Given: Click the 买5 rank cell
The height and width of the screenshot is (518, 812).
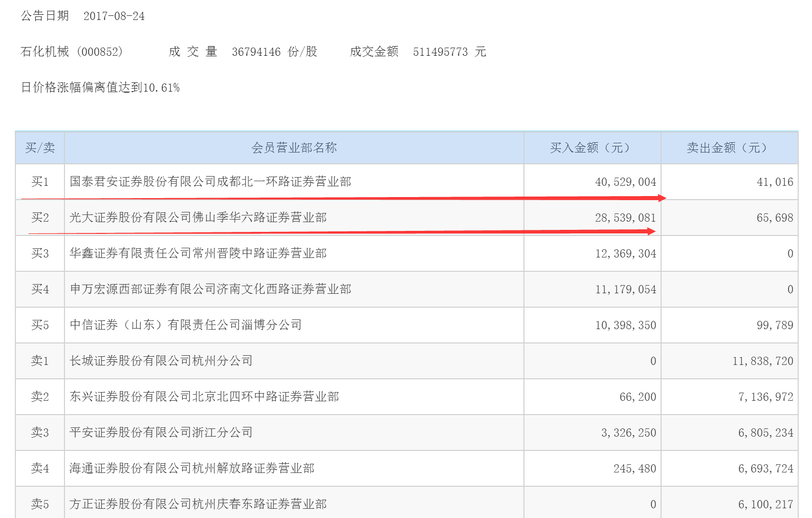Looking at the screenshot, I should click(40, 325).
